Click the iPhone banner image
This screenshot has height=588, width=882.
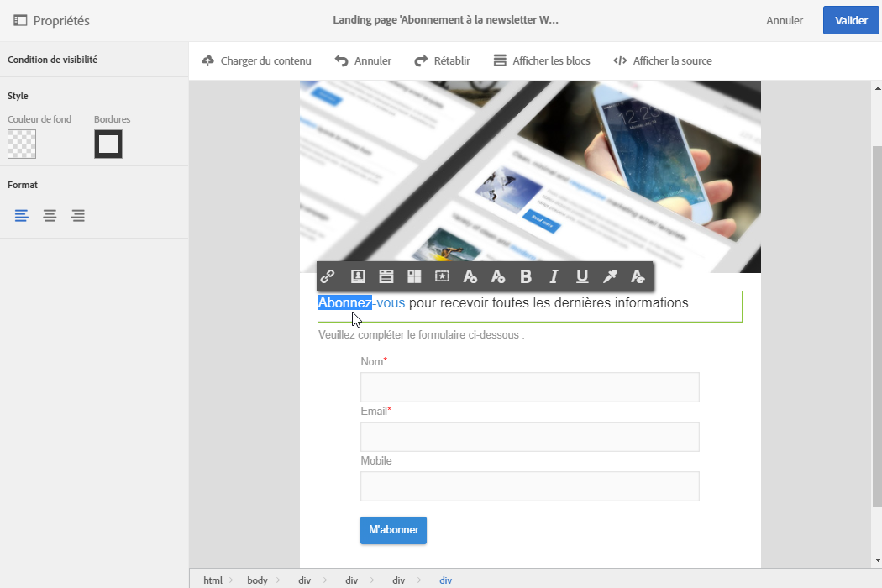[530, 176]
